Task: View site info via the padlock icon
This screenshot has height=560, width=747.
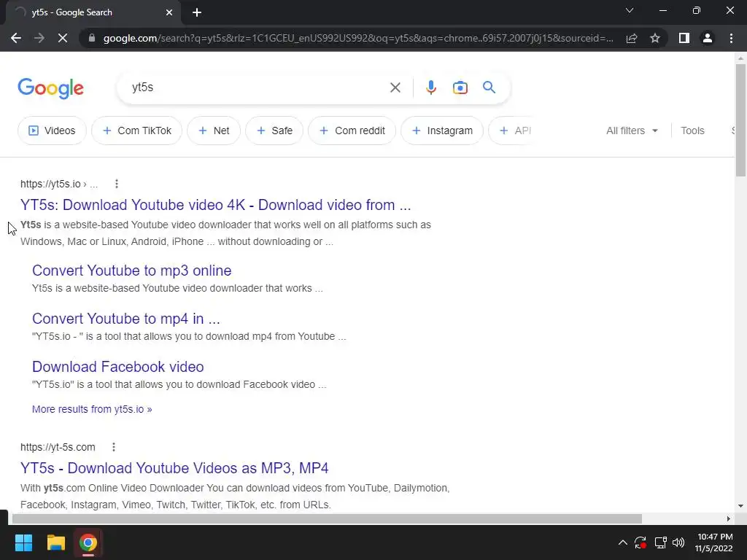Action: click(92, 38)
